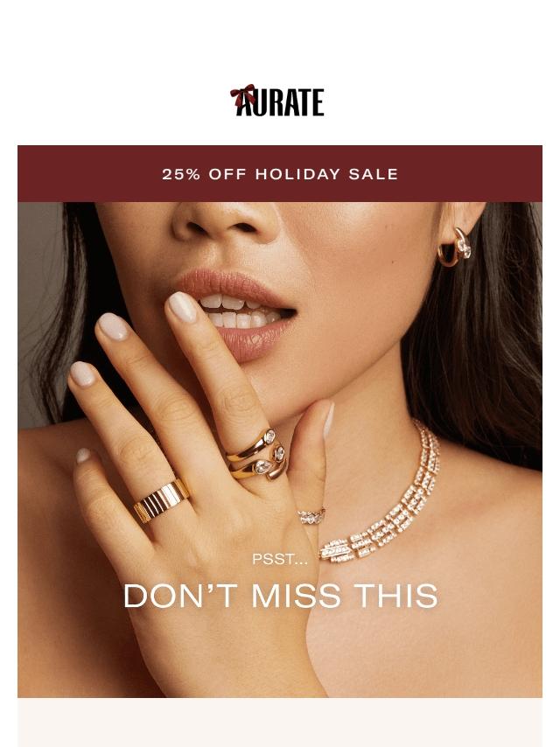Select the gold hoop earring on the ear

click(454, 247)
